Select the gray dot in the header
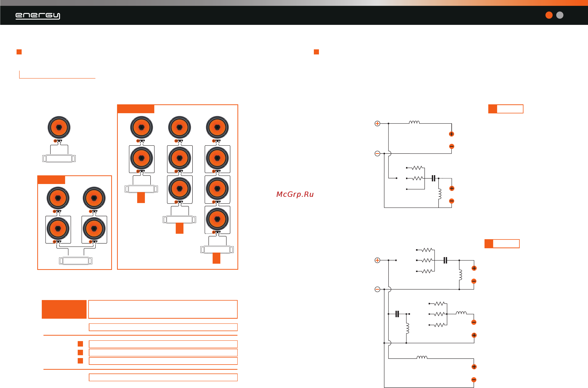Viewport: 588px width, 388px height. click(560, 15)
